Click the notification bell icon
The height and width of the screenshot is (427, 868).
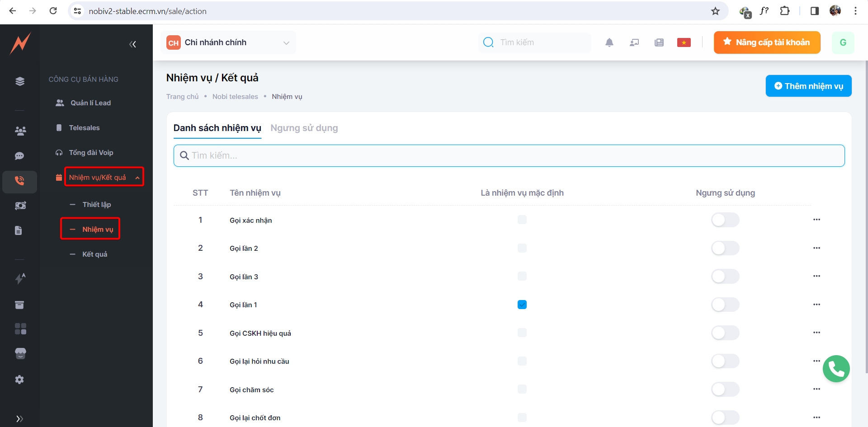pos(609,42)
